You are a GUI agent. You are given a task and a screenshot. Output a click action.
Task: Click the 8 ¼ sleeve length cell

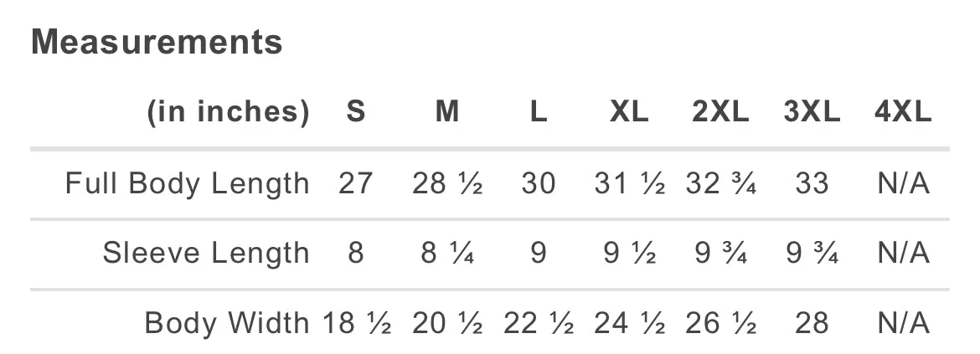click(x=447, y=254)
